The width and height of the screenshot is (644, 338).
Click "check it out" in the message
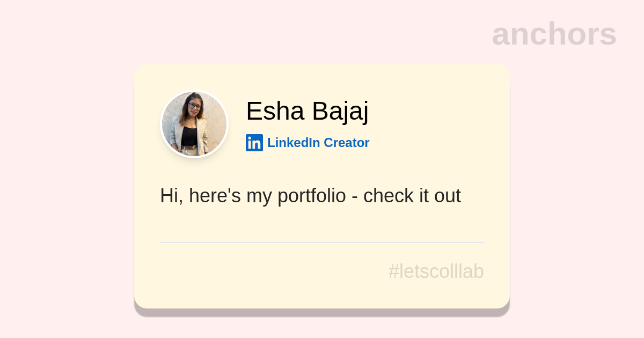[412, 196]
